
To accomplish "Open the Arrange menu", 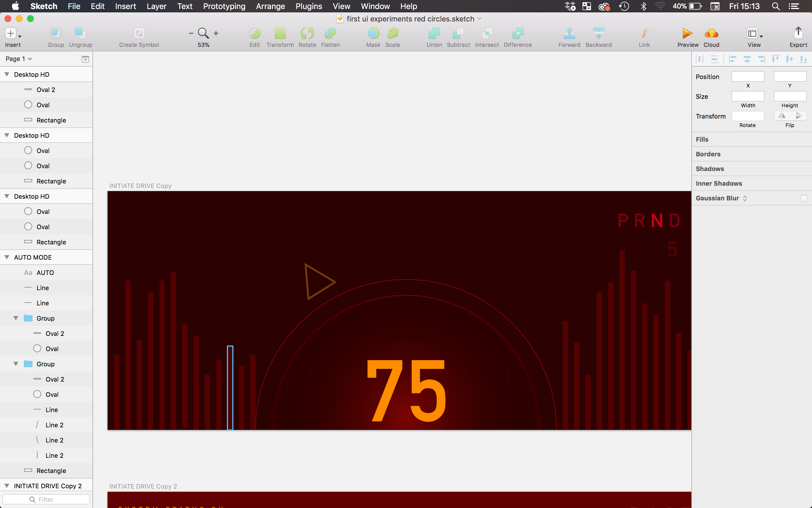I will click(x=270, y=6).
